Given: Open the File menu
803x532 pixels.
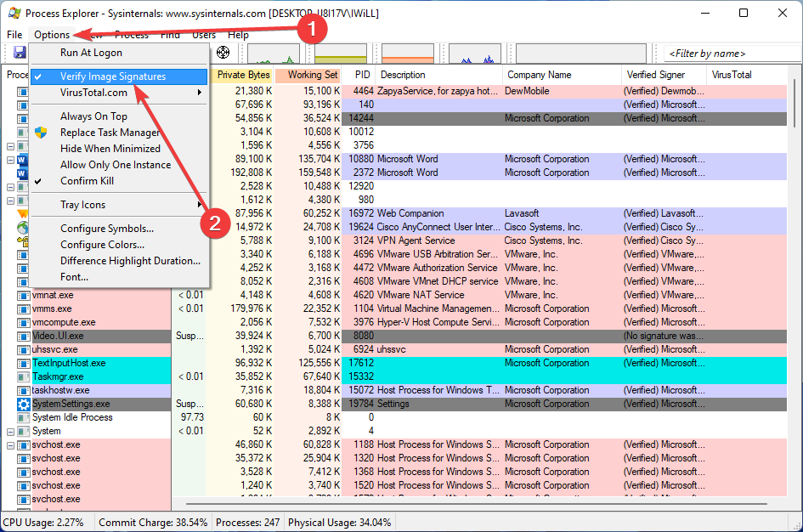Looking at the screenshot, I should [x=14, y=34].
